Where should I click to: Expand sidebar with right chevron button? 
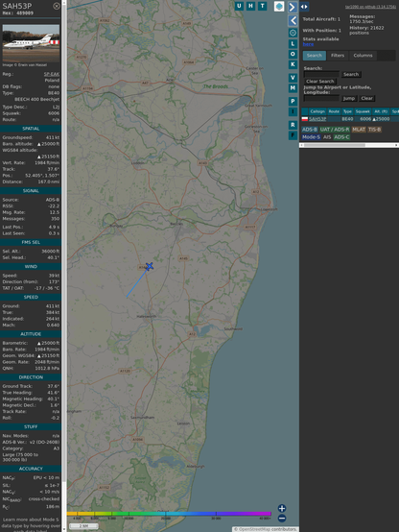click(293, 7)
